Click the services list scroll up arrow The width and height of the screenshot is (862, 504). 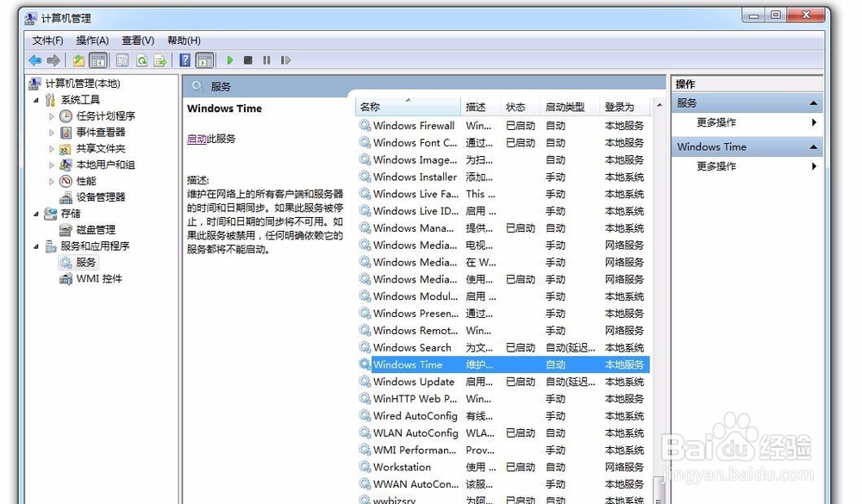click(x=659, y=105)
